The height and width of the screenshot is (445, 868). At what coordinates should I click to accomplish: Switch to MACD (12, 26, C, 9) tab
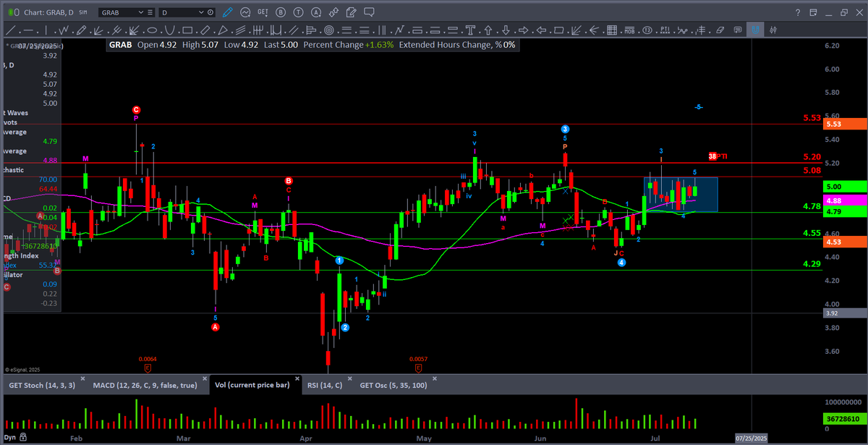tap(145, 385)
